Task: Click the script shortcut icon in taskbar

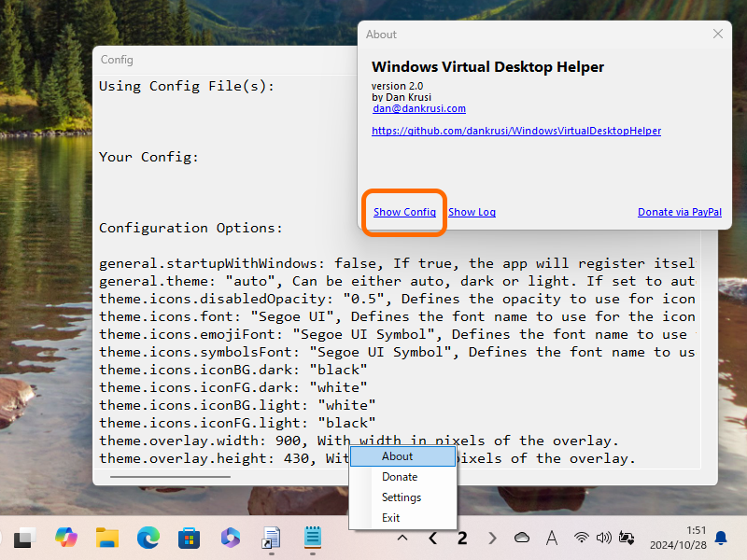Action: coord(272,539)
